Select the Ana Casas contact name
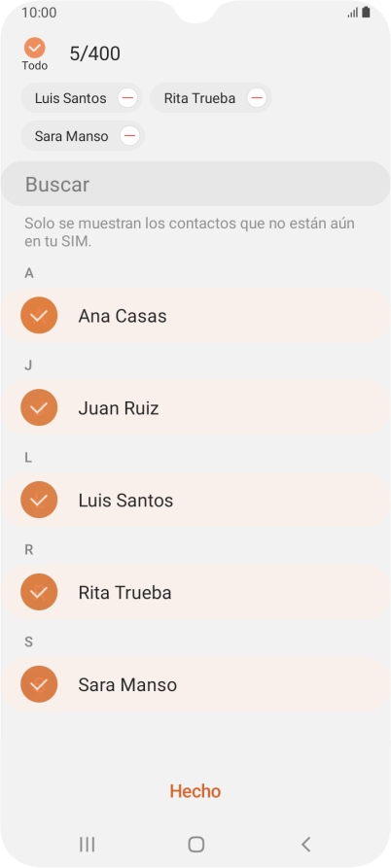Screen dimensions: 391x868 pyautogui.click(x=123, y=316)
